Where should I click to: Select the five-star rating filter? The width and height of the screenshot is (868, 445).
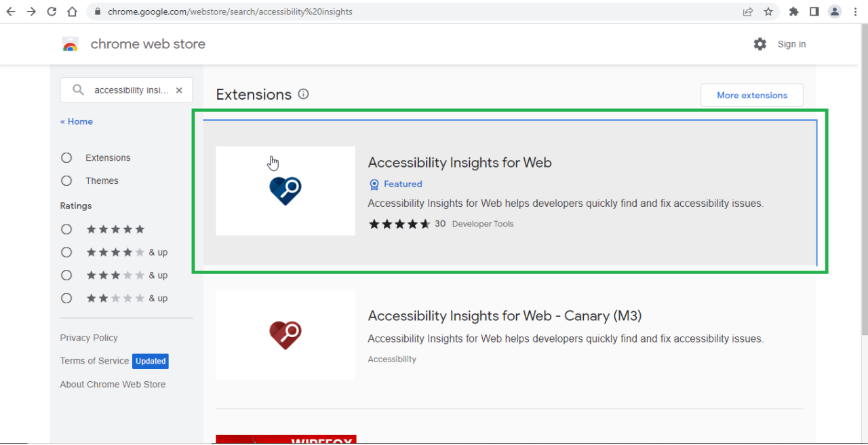[66, 229]
